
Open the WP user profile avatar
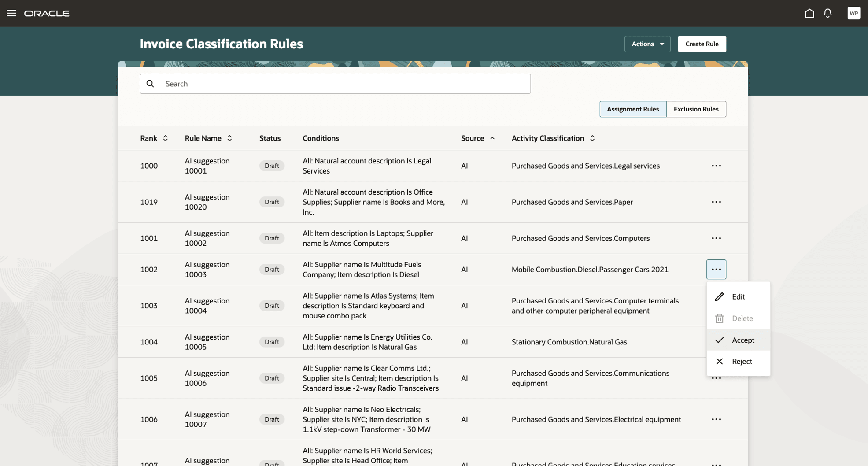point(853,13)
